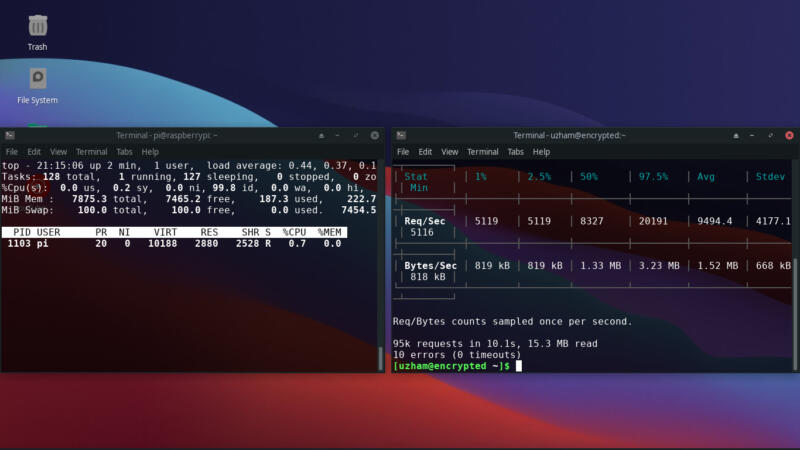Open Edit menu in raspberrypi terminal
The width and height of the screenshot is (800, 450).
click(34, 152)
